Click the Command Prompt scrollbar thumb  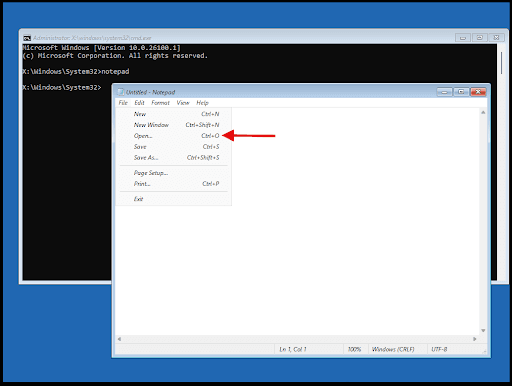tap(501, 63)
